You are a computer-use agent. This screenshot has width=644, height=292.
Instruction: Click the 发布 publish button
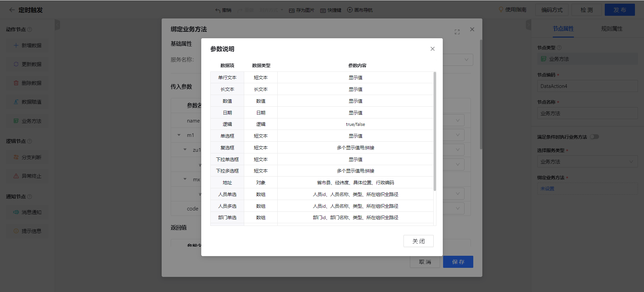pos(620,10)
